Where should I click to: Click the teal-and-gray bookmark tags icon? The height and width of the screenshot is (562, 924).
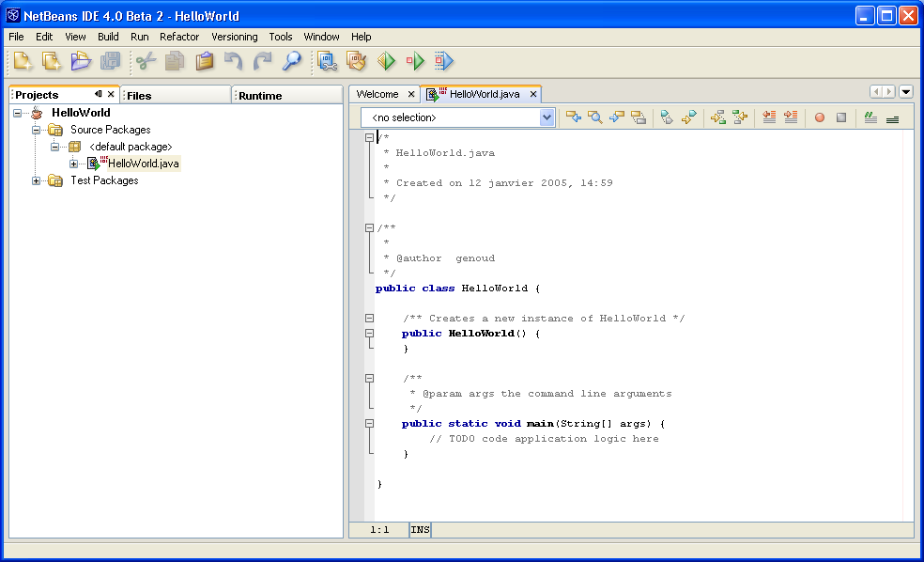(667, 117)
